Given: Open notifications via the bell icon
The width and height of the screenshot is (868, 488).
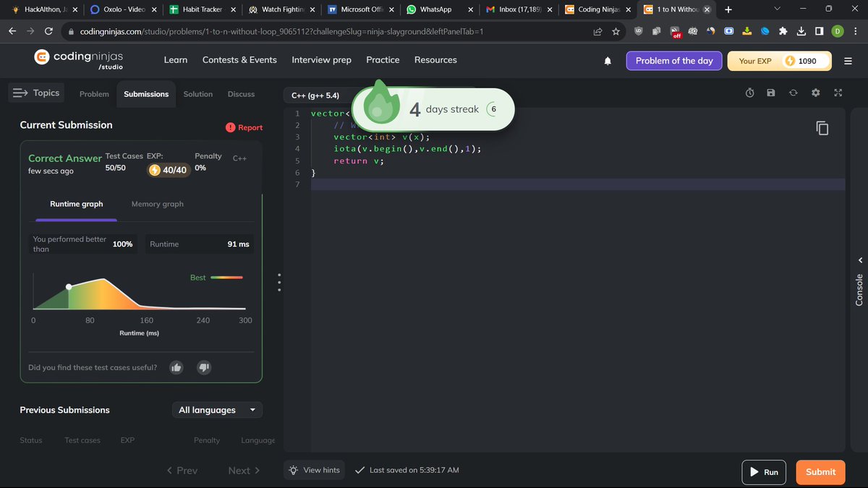Looking at the screenshot, I should coord(607,61).
